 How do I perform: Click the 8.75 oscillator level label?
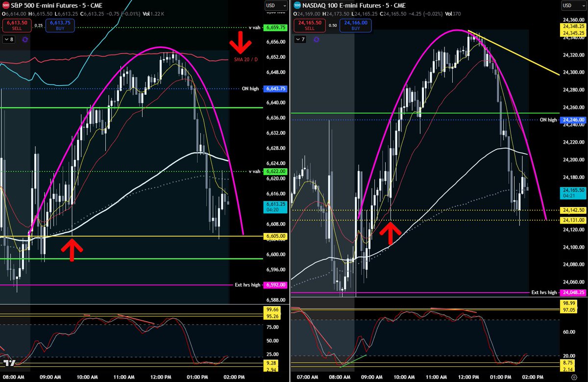tap(568, 362)
